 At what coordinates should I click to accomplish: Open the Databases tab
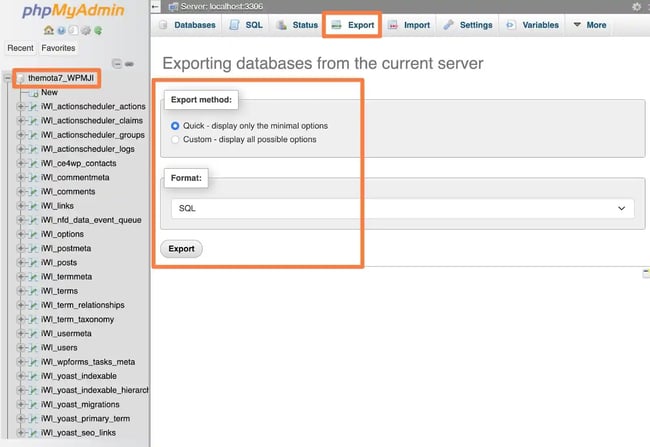(188, 24)
